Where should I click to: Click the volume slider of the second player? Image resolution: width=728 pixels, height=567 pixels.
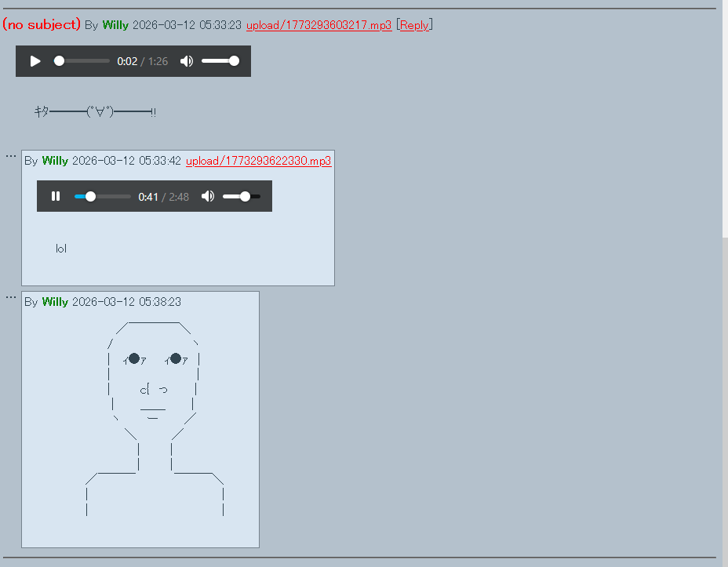click(x=242, y=196)
